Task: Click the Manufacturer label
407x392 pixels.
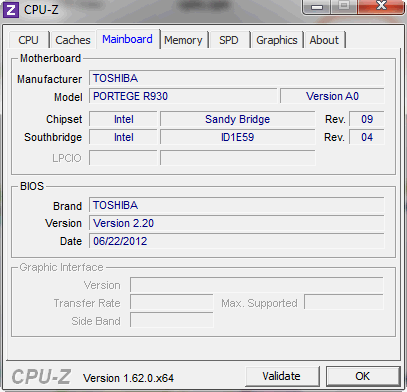Action: [49, 79]
